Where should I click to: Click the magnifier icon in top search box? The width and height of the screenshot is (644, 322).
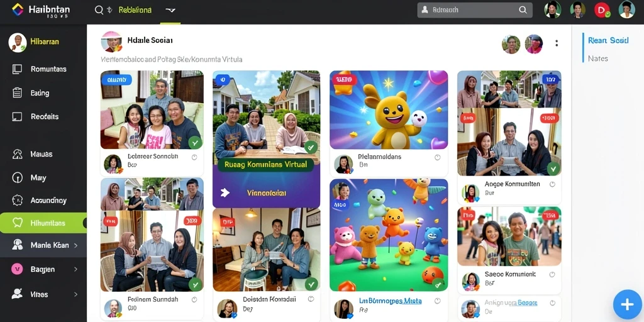[523, 10]
